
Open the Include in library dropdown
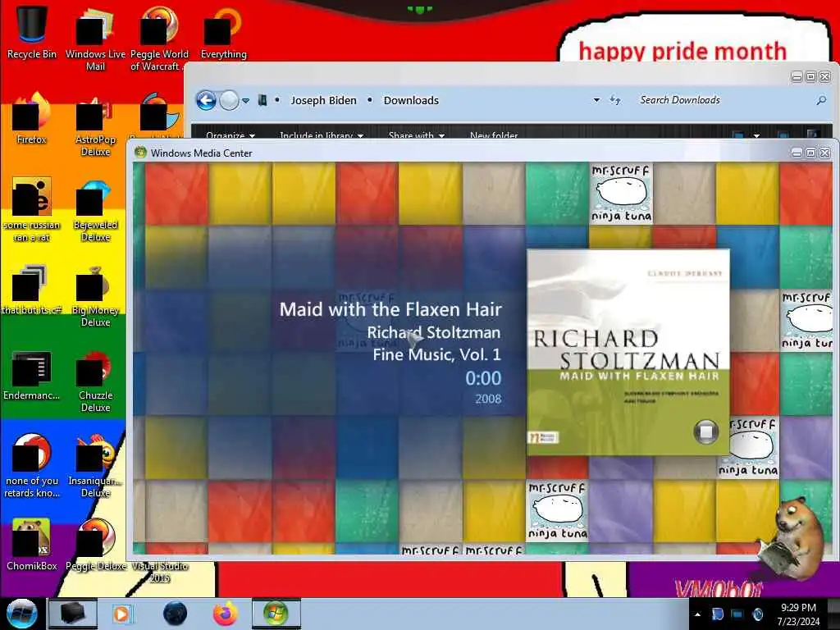[322, 135]
